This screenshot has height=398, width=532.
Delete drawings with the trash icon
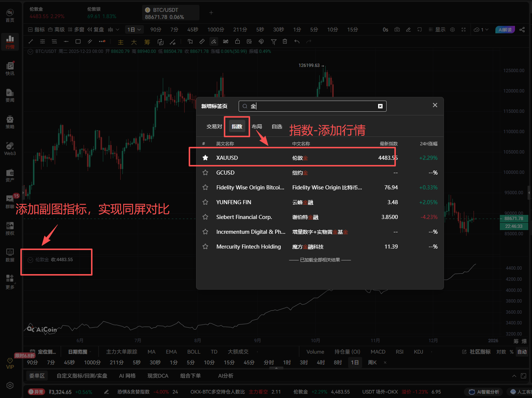pyautogui.click(x=285, y=41)
